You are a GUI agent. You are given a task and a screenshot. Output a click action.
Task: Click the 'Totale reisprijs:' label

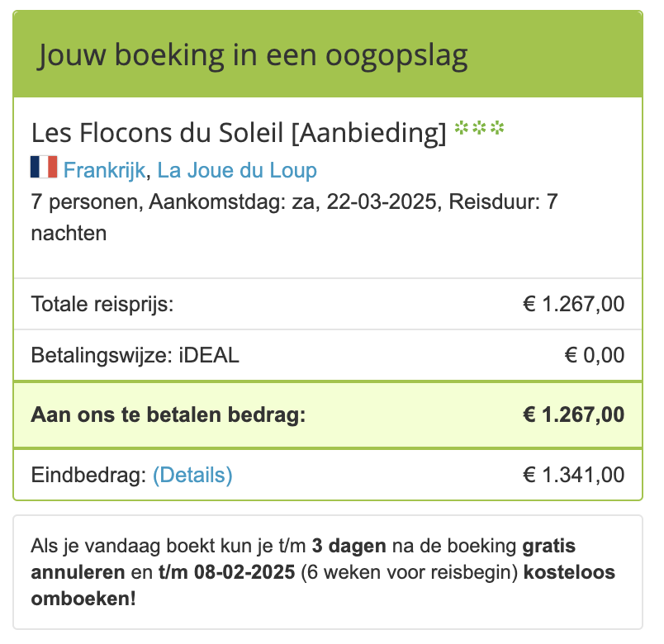[102, 304]
